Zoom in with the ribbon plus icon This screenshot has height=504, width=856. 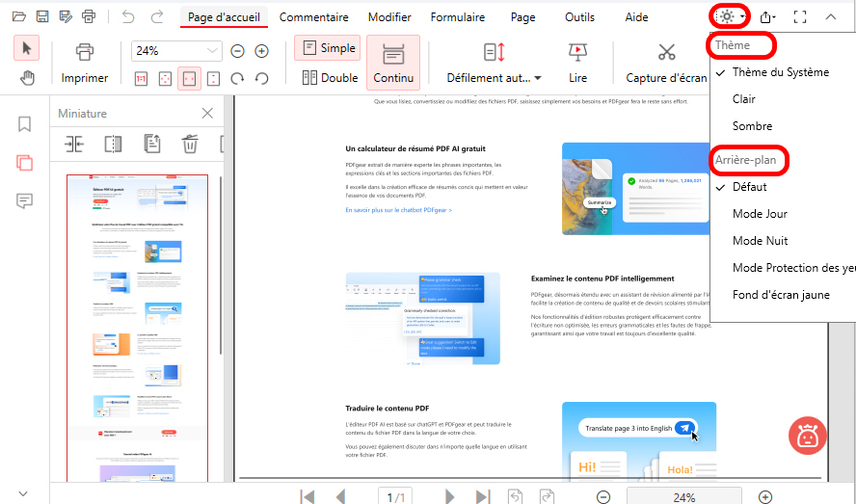coord(261,51)
